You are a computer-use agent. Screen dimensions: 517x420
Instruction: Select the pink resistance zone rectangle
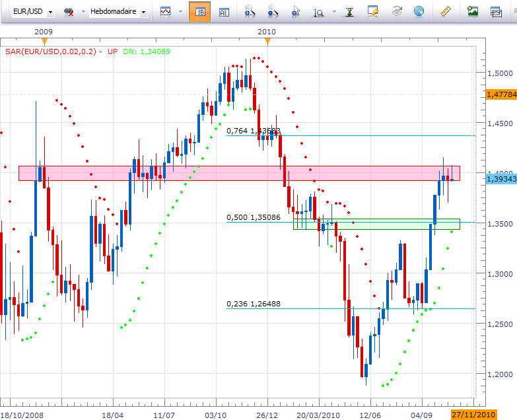(x=239, y=173)
